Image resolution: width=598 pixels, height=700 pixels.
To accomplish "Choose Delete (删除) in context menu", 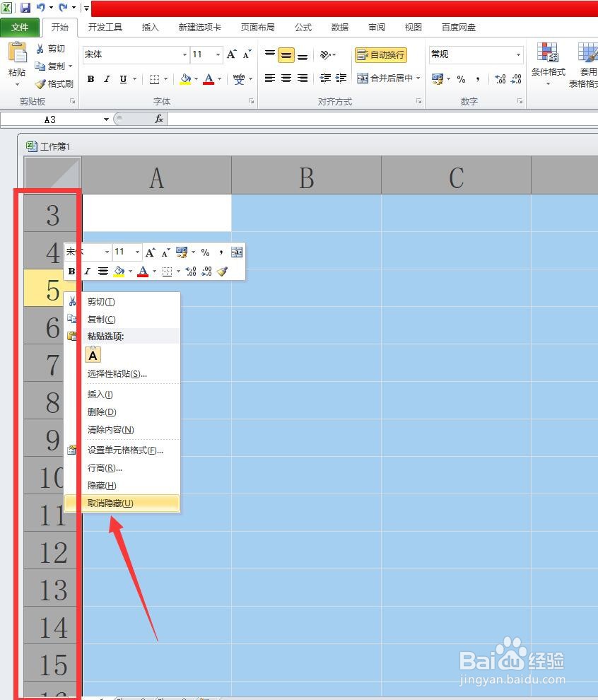I will (x=122, y=412).
